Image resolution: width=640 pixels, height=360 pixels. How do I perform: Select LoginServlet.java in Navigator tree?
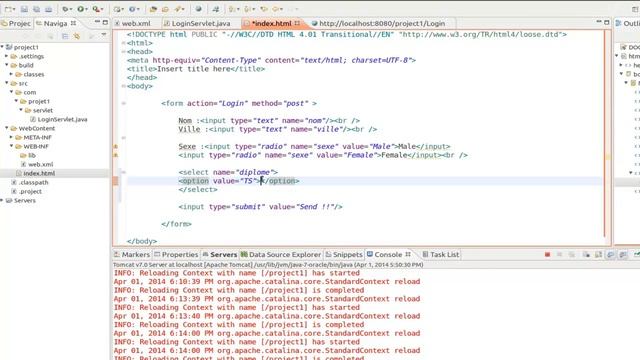[x=59, y=119]
